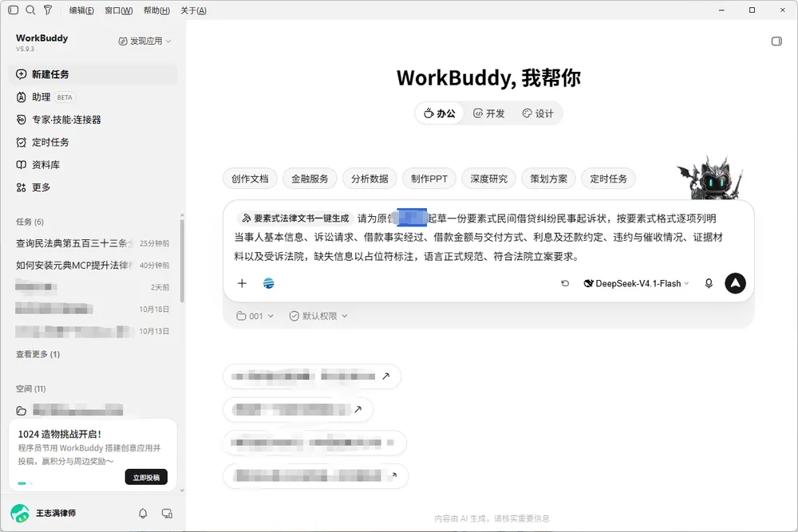Click the 要素式法律文书一键生成 skill tag
Image resolution: width=798 pixels, height=532 pixels.
pos(295,219)
